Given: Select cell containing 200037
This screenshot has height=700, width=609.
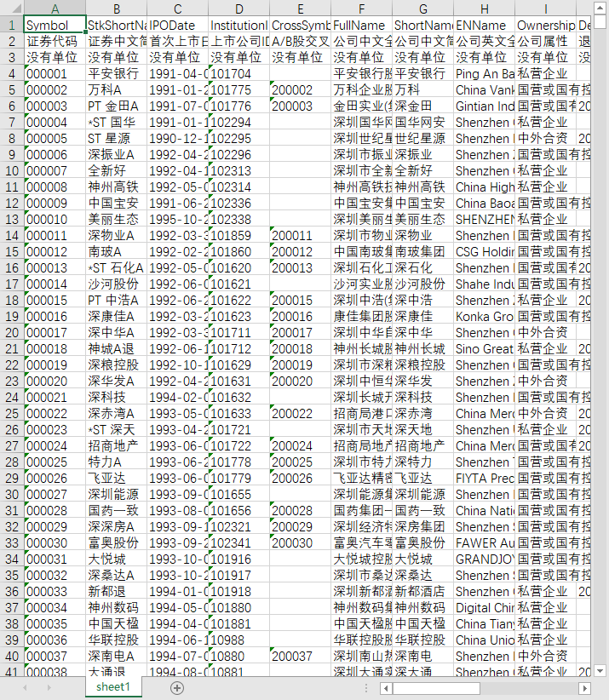Looking at the screenshot, I should click(x=300, y=657).
